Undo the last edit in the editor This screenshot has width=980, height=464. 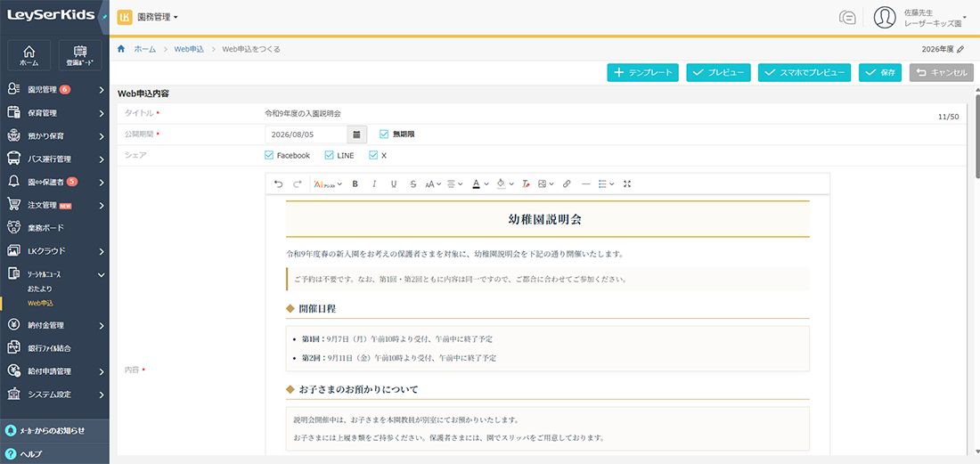pyautogui.click(x=278, y=183)
